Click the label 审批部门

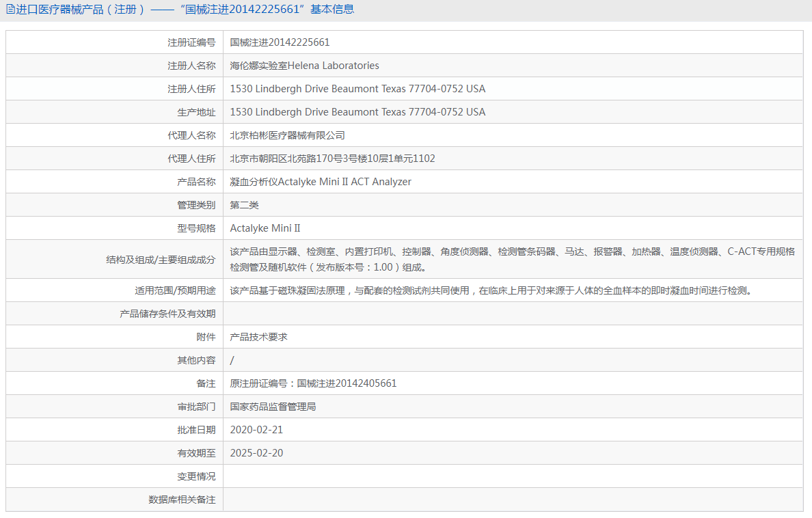195,408
